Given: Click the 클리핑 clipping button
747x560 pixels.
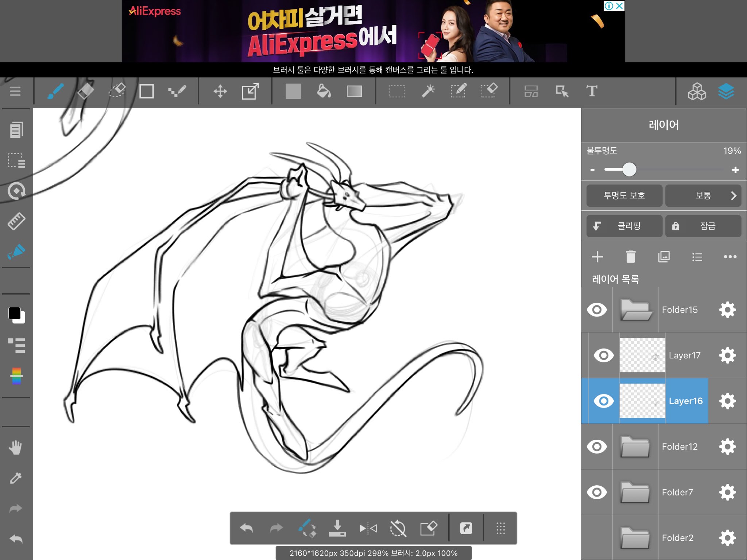Looking at the screenshot, I should [x=624, y=226].
